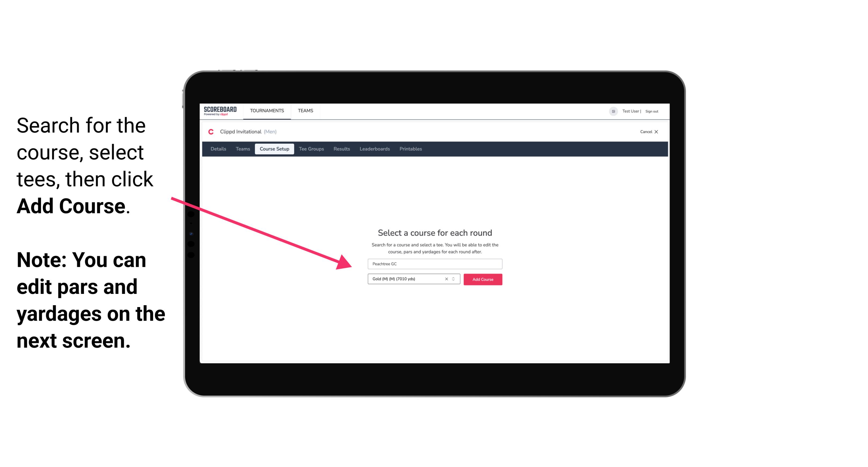This screenshot has width=868, height=467.
Task: Click Sign out link
Action: click(651, 111)
